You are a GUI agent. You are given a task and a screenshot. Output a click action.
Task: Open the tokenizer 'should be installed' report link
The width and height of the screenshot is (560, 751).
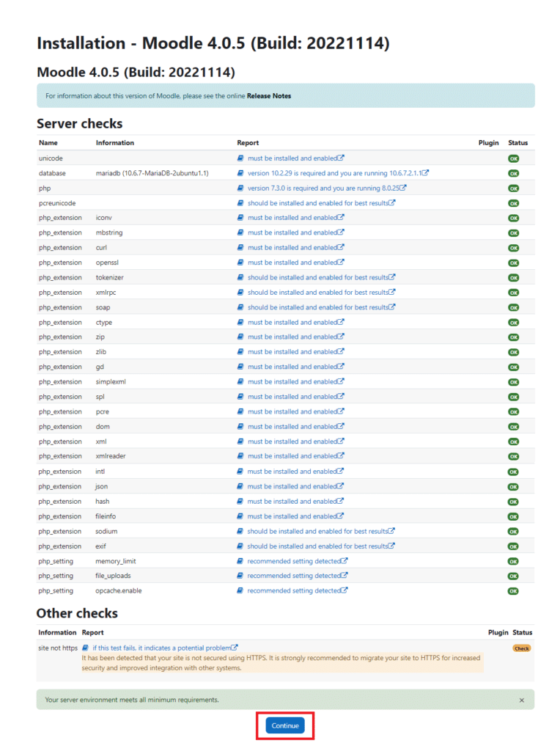(317, 277)
